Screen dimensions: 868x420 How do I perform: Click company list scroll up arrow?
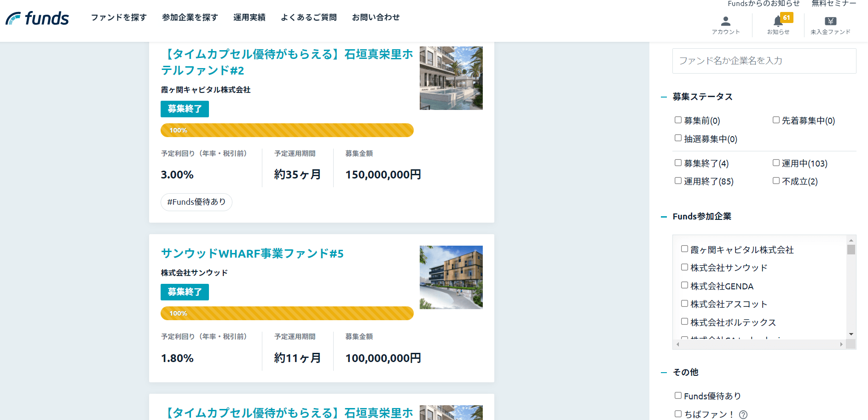[851, 240]
